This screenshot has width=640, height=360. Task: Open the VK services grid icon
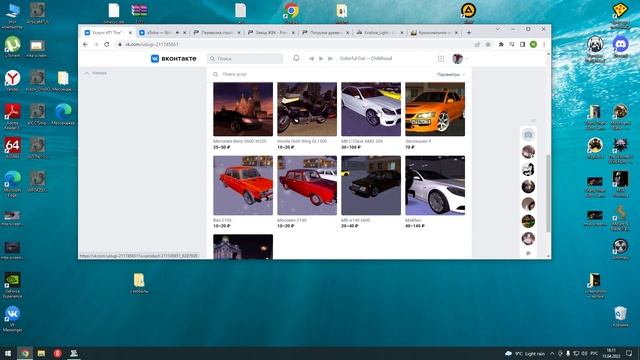point(441,59)
